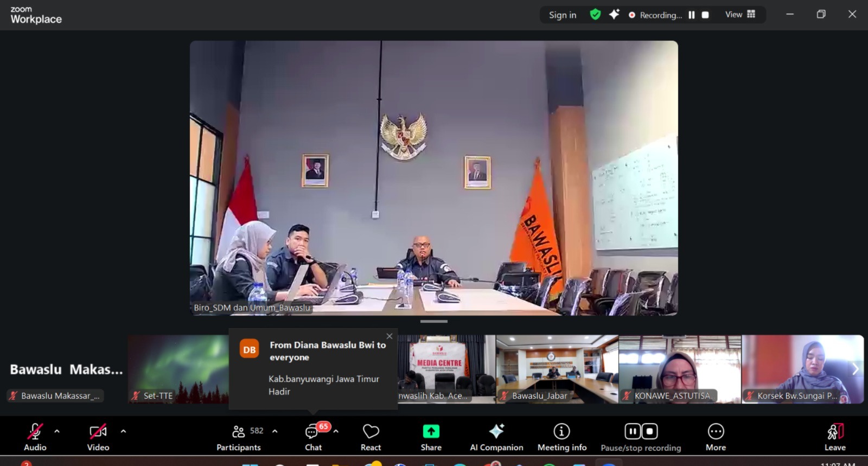Select the KONAWE_ASTUTISA video thumbnail
Image resolution: width=868 pixels, height=466 pixels.
tap(680, 369)
